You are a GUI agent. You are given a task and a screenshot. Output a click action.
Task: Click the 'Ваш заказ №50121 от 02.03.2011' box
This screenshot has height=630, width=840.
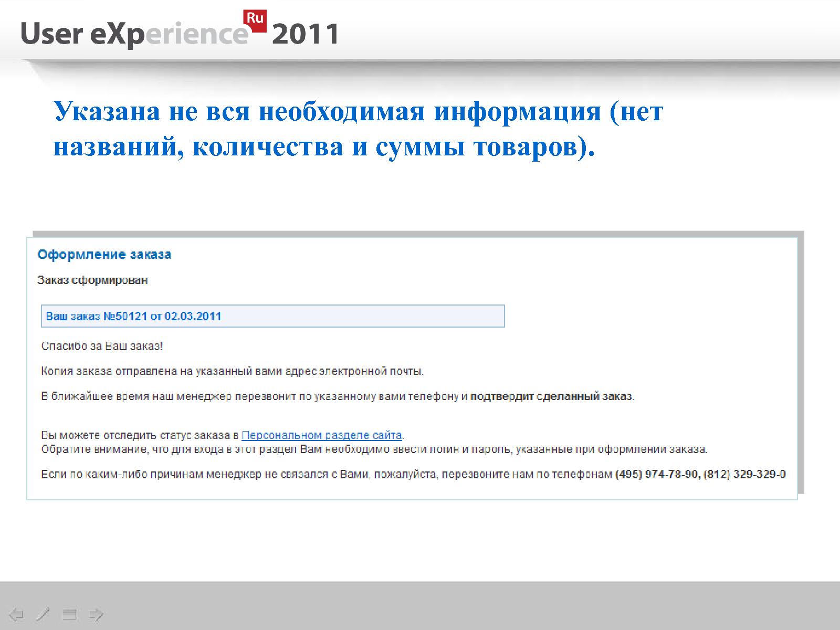click(x=273, y=316)
